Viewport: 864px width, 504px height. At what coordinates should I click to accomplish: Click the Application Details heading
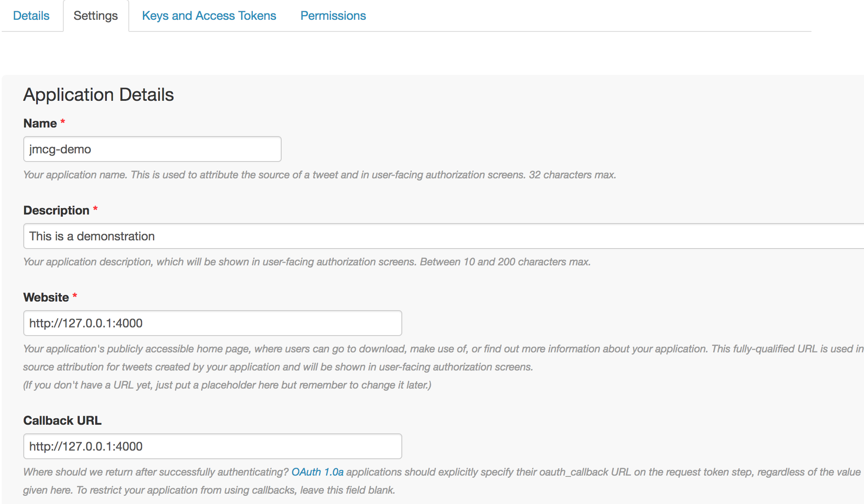pos(99,95)
